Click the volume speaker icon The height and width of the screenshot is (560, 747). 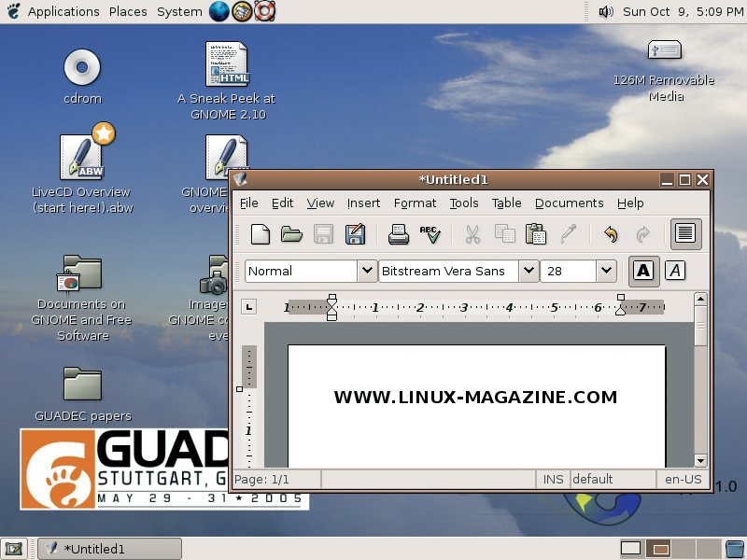pos(606,11)
